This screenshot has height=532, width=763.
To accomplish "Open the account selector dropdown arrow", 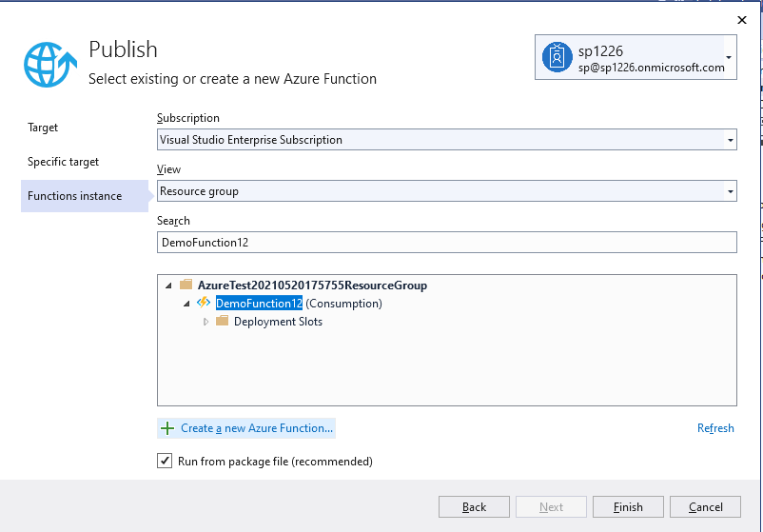I will pyautogui.click(x=729, y=57).
